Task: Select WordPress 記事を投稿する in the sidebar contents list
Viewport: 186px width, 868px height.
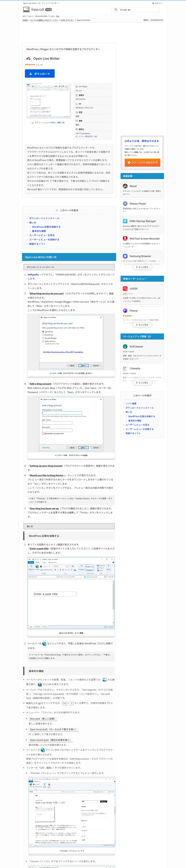Action: [142, 416]
